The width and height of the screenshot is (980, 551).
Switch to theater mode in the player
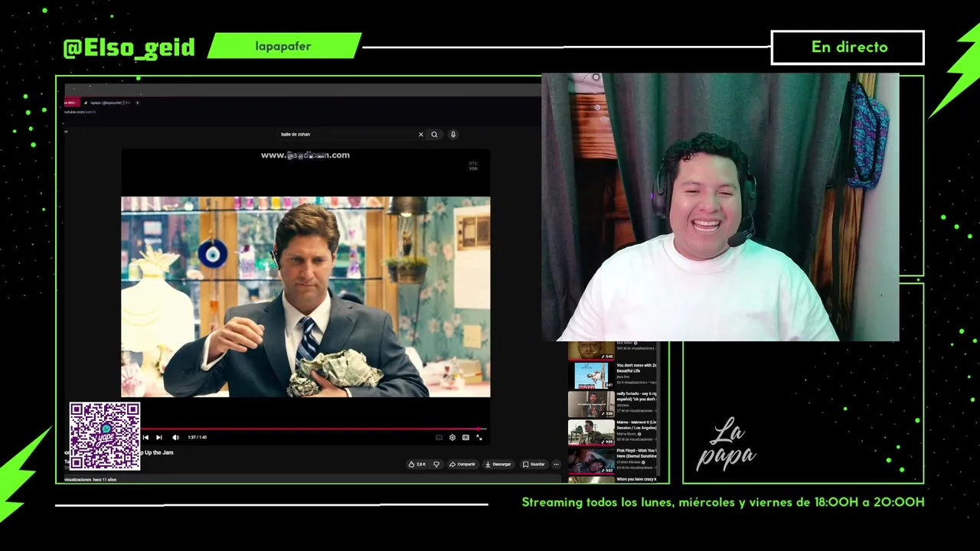[465, 438]
